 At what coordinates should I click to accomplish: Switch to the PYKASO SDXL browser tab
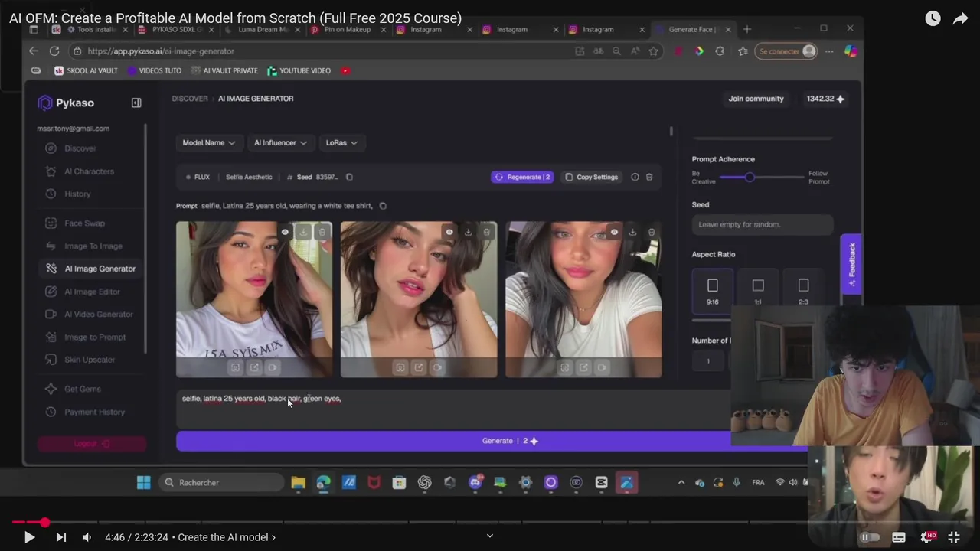point(176,30)
